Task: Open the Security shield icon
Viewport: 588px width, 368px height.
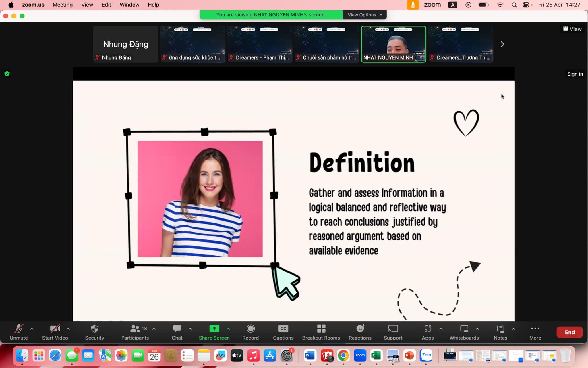Action: (x=94, y=329)
